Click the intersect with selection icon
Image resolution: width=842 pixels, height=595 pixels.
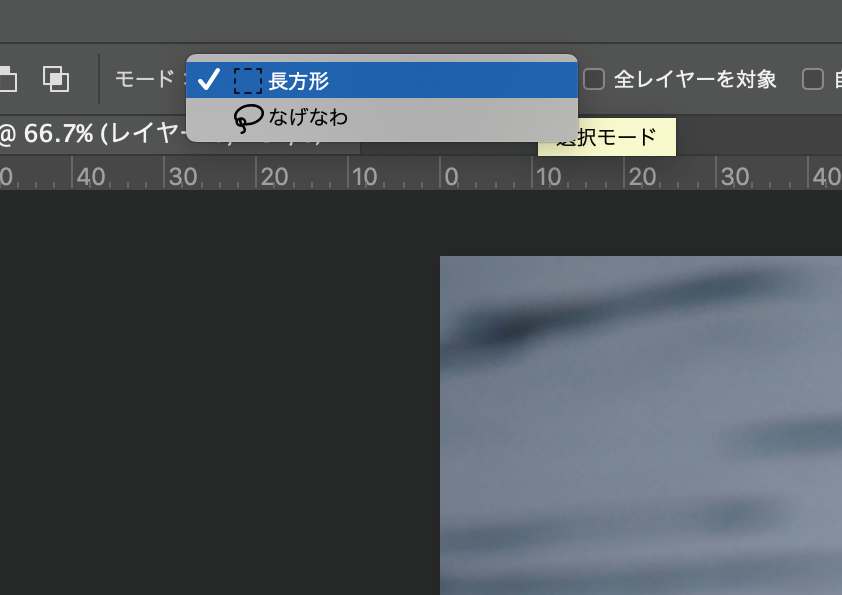point(56,79)
